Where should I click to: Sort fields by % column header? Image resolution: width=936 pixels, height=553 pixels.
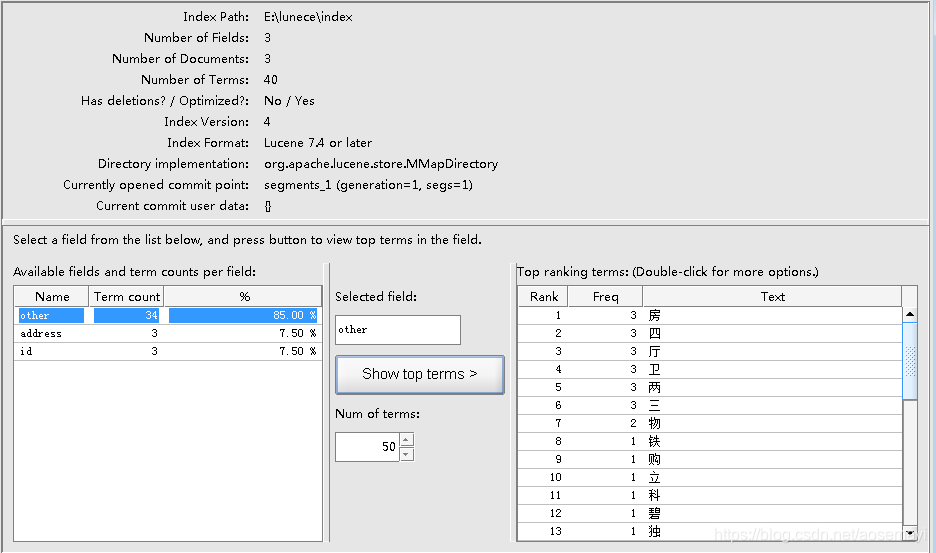click(x=243, y=297)
